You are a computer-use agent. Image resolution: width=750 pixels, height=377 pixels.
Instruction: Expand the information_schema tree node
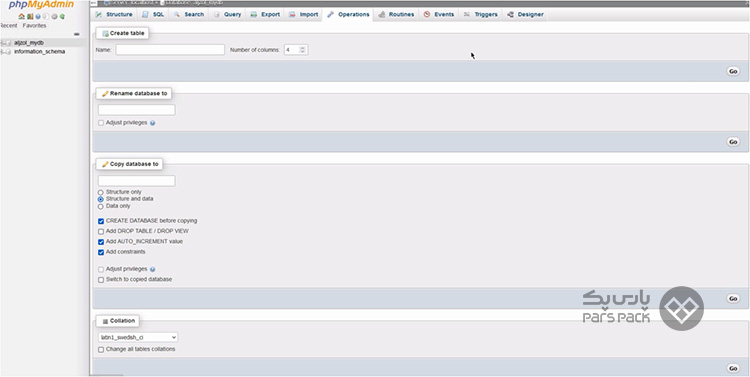pos(3,52)
